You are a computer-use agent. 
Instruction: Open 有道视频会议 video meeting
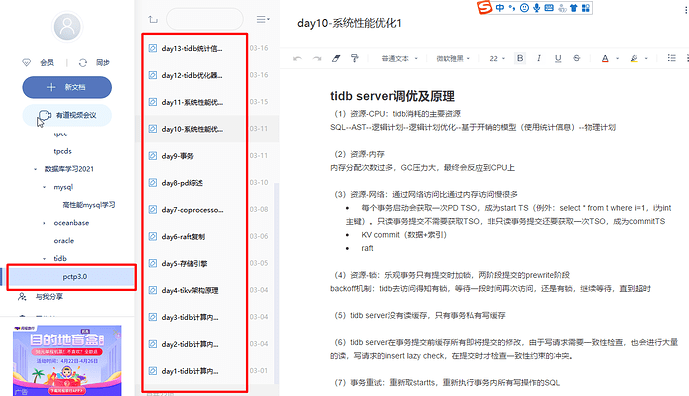pos(67,115)
